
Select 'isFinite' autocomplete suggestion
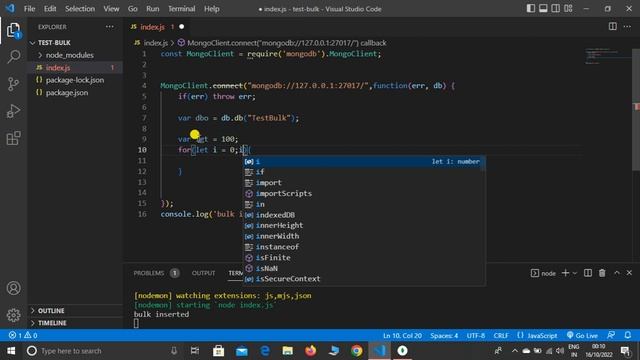click(x=364, y=258)
